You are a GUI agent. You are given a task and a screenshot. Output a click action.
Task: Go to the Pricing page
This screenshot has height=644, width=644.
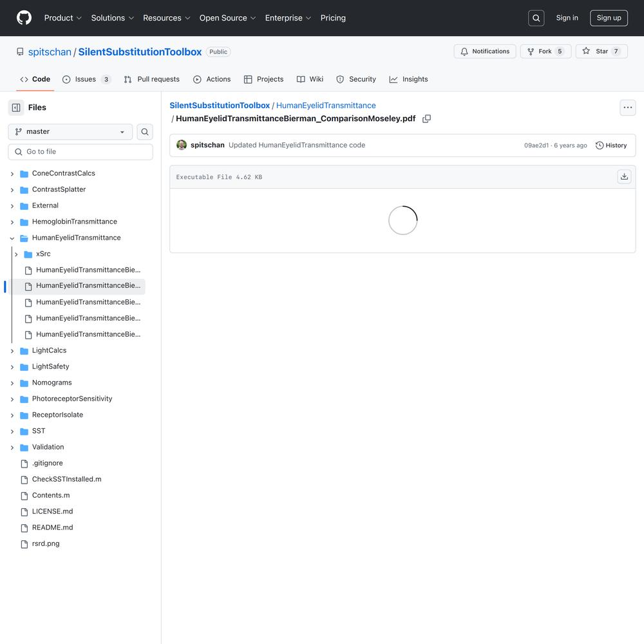[x=333, y=18]
